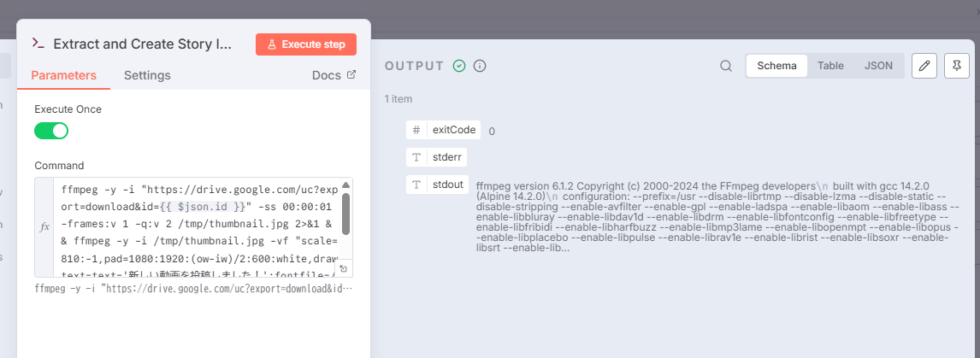Switch output view to JSON
Screen dimensions: 980x358
(x=878, y=66)
